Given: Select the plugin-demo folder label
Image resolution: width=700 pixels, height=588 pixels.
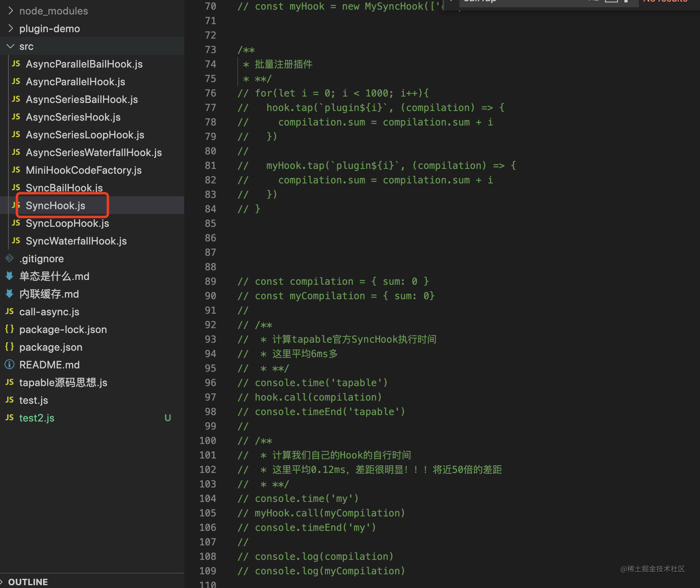Looking at the screenshot, I should pyautogui.click(x=49, y=29).
